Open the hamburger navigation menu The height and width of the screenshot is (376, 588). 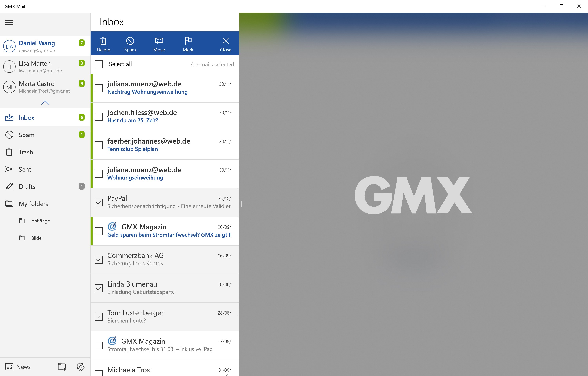click(9, 22)
